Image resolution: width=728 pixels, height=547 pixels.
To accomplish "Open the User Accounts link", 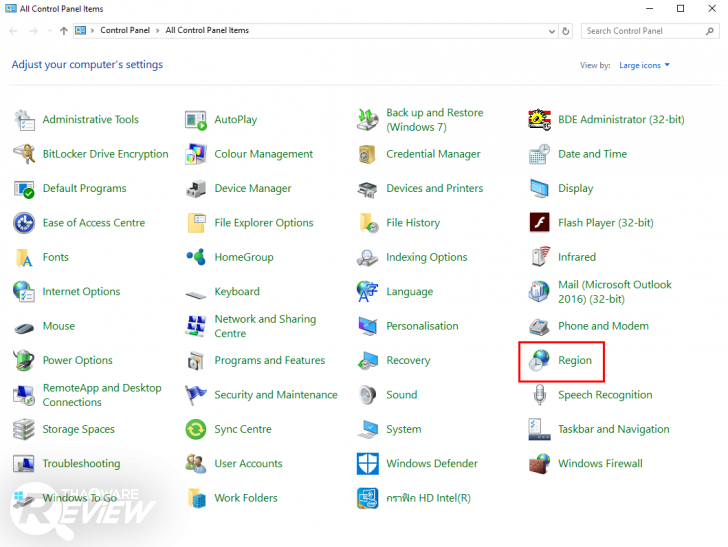I will [248, 463].
